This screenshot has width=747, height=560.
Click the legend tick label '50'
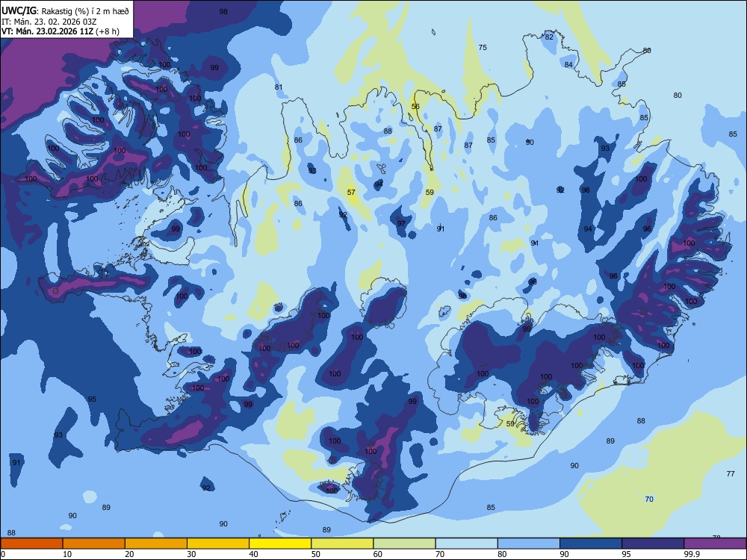point(316,554)
